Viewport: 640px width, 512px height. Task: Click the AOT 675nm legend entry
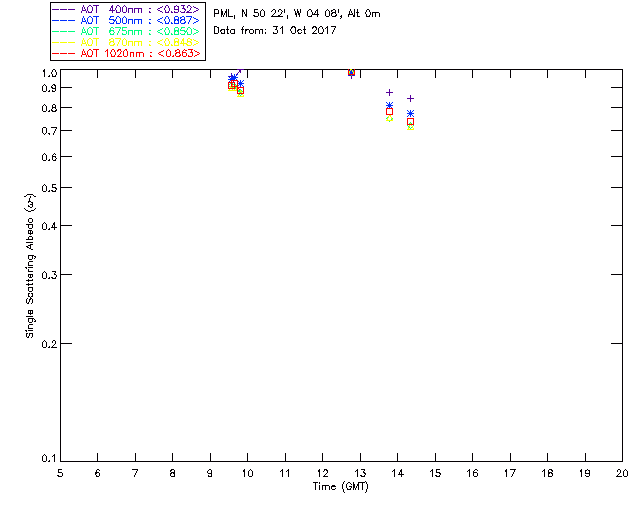[x=126, y=31]
